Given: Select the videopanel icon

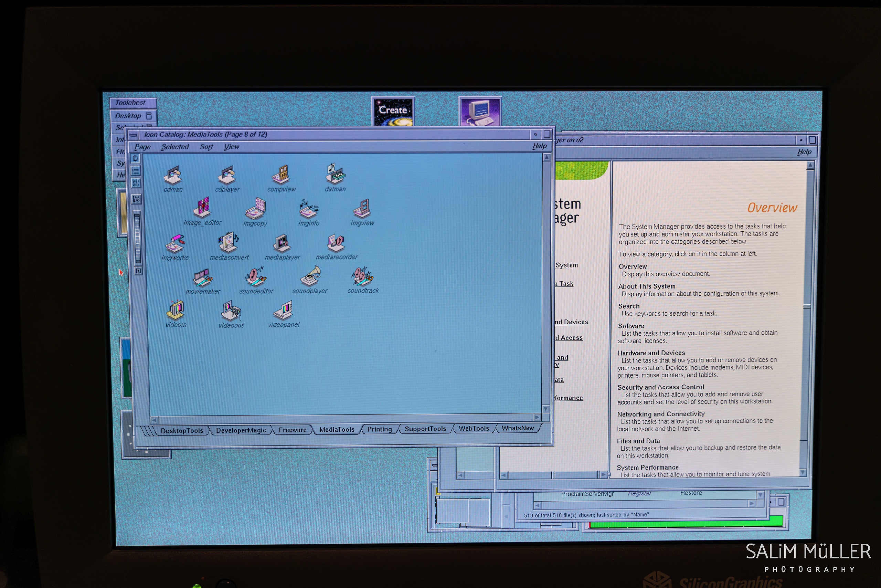Looking at the screenshot, I should coord(284,311).
